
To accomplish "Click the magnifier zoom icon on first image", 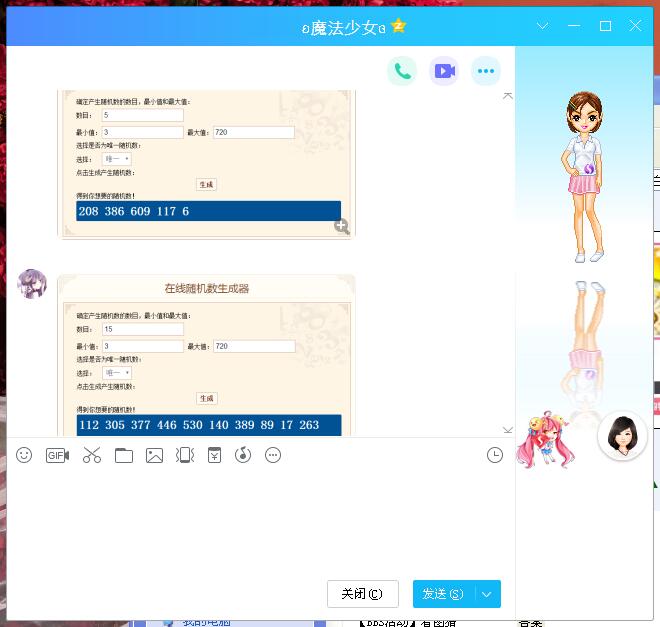I will pyautogui.click(x=342, y=226).
